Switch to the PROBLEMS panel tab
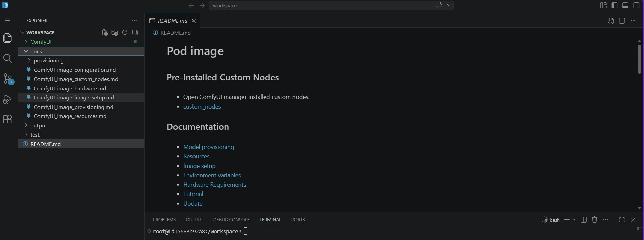Screen dimensions: 644x240 coord(164,220)
